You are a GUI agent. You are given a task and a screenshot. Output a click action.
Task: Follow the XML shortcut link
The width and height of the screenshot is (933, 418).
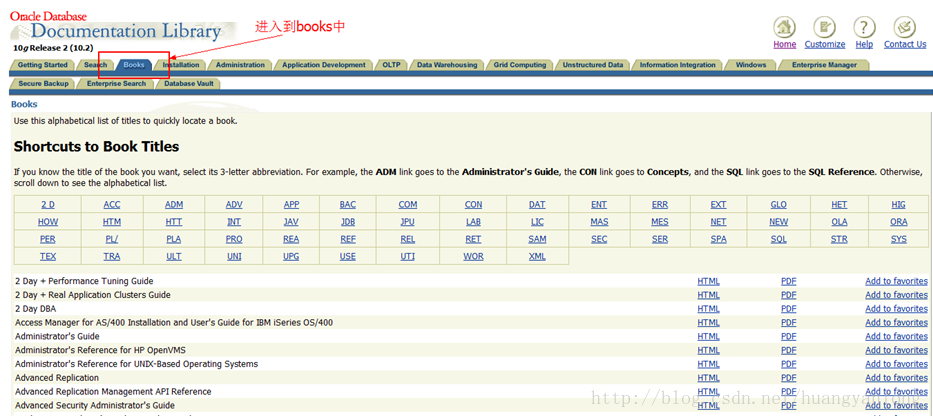tap(537, 256)
